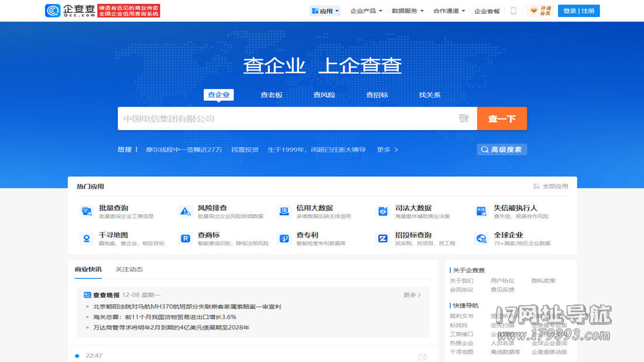Click the image search icon in search box
This screenshot has width=644, height=362.
464,118
